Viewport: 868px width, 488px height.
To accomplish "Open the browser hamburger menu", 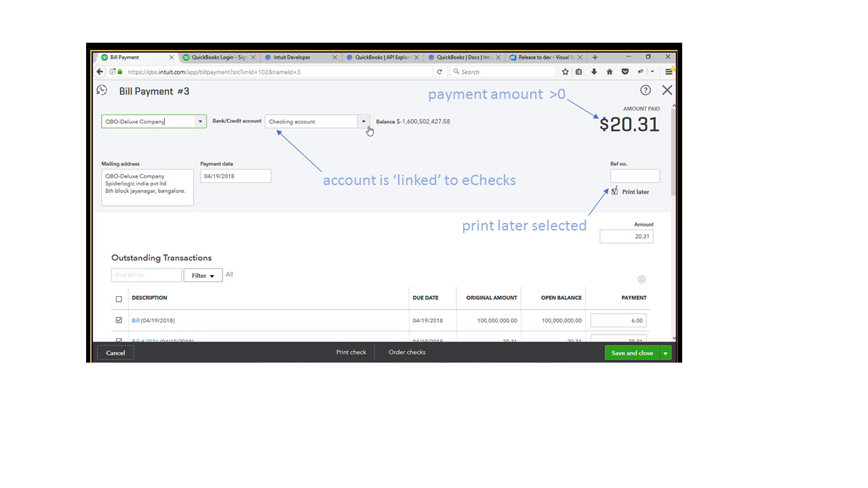I will pyautogui.click(x=669, y=71).
